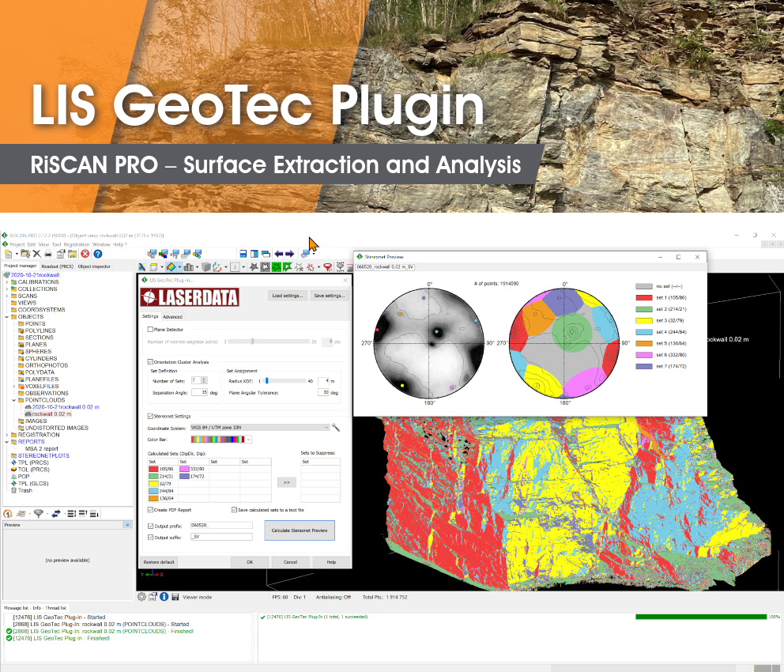Click the cascade windows icon
The height and width of the screenshot is (672, 784).
[x=266, y=254]
